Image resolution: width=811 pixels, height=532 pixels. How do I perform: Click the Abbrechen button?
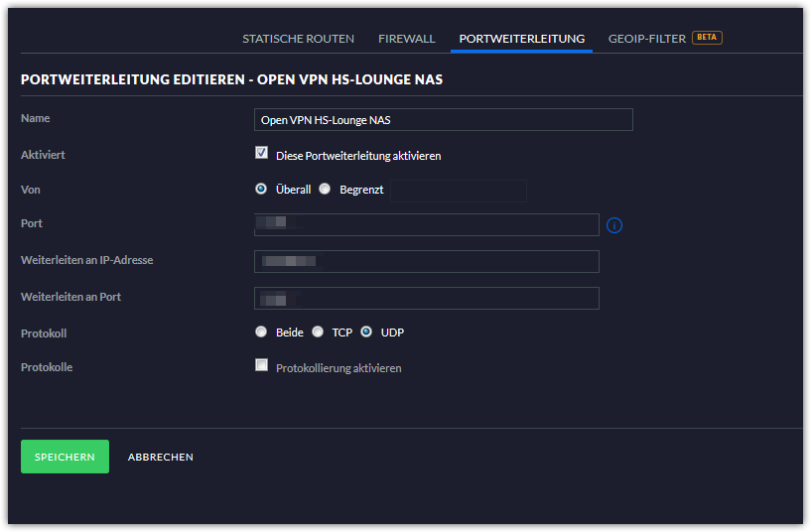161,457
